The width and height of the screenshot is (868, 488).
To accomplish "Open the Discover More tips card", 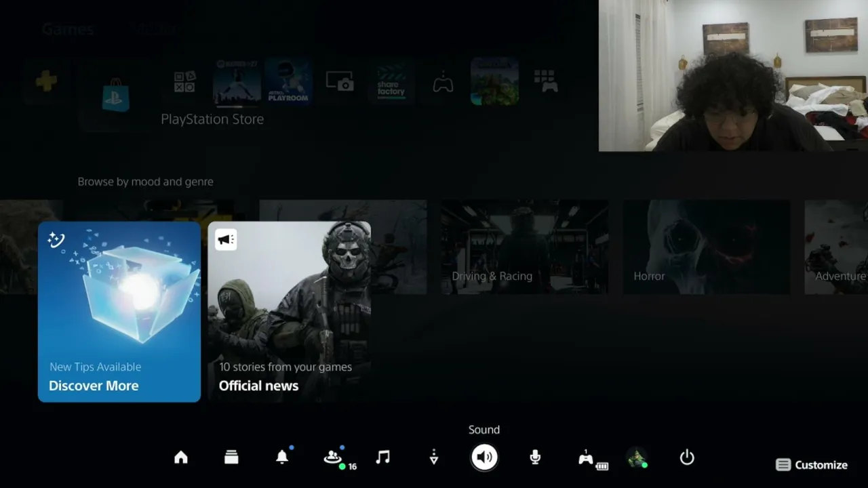I will [119, 312].
